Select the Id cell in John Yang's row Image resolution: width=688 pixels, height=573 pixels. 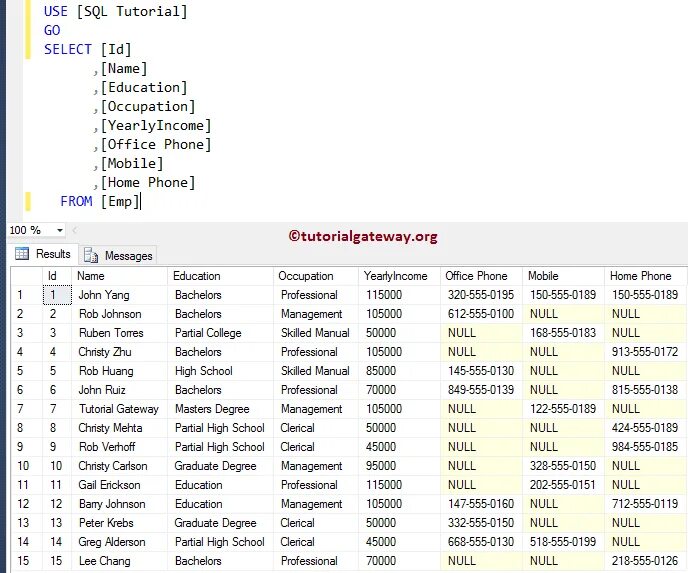click(x=57, y=295)
